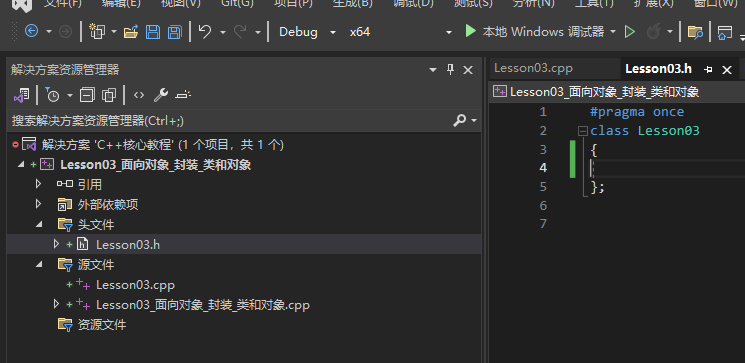Open Solution Explorer window position dropdown arrow
Screen dimensions: 745x363
(432, 70)
